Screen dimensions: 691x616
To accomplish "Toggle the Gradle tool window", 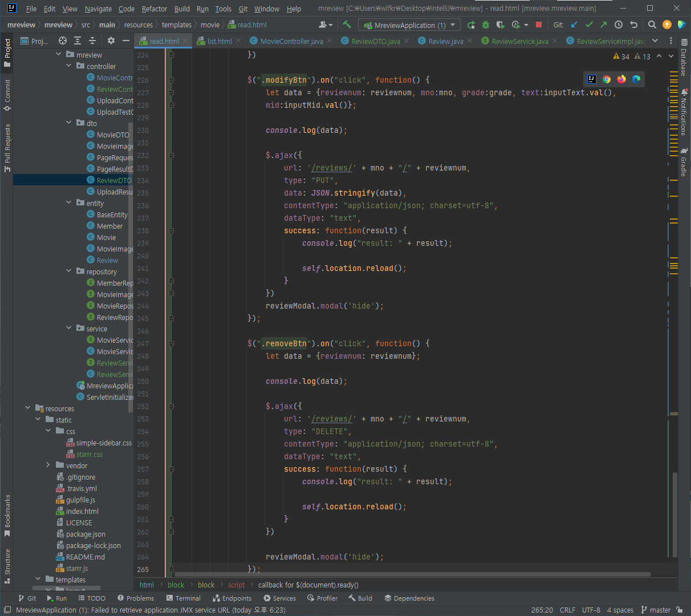I will [x=684, y=162].
